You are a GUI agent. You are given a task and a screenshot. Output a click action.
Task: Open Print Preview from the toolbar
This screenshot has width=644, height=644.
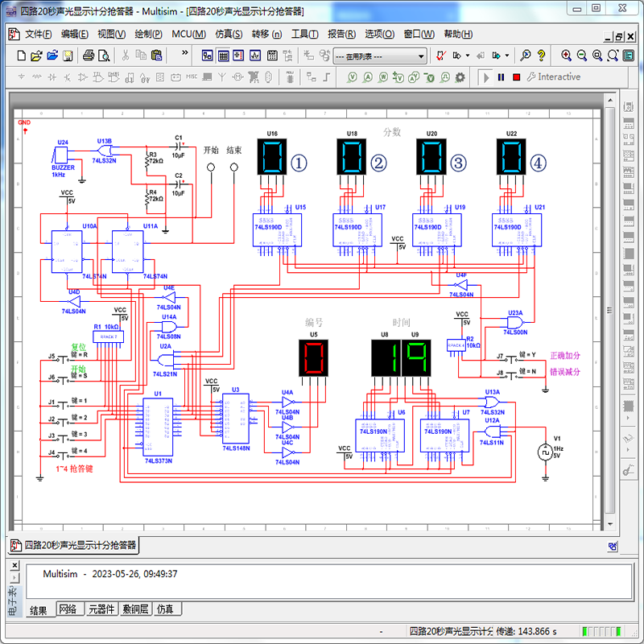coord(103,56)
